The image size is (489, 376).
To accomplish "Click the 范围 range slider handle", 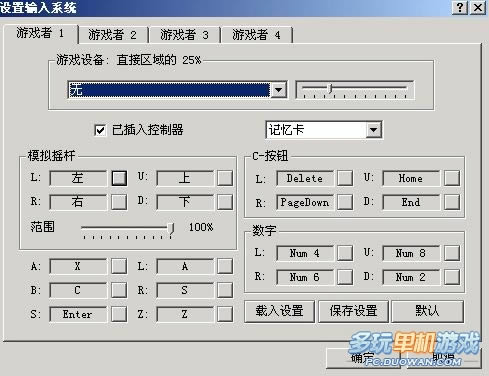I will pyautogui.click(x=171, y=229).
